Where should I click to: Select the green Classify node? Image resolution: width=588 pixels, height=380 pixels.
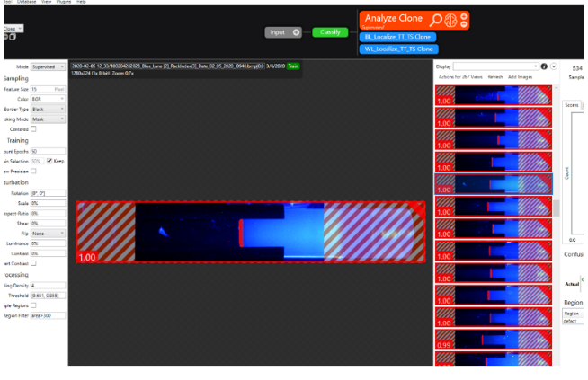[330, 32]
